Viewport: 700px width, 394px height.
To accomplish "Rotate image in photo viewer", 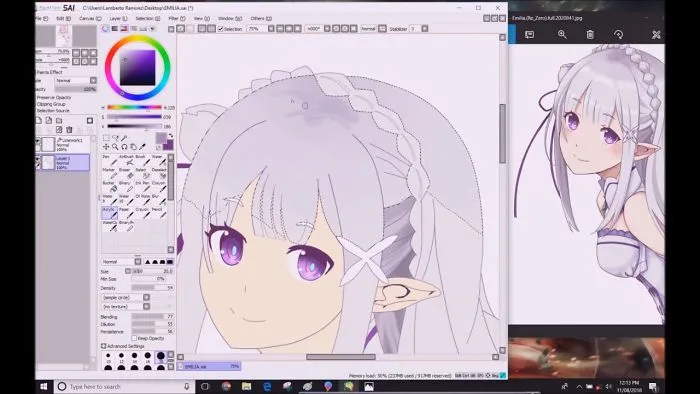I will [x=618, y=34].
